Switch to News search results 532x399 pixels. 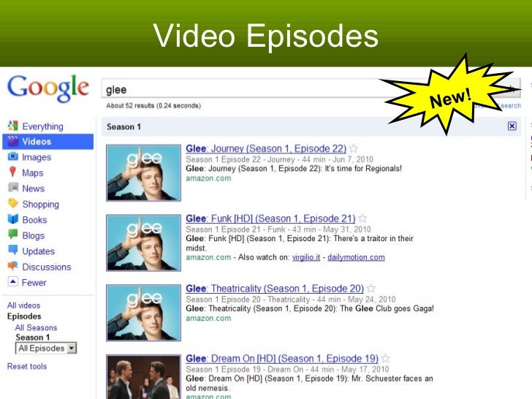coord(34,189)
